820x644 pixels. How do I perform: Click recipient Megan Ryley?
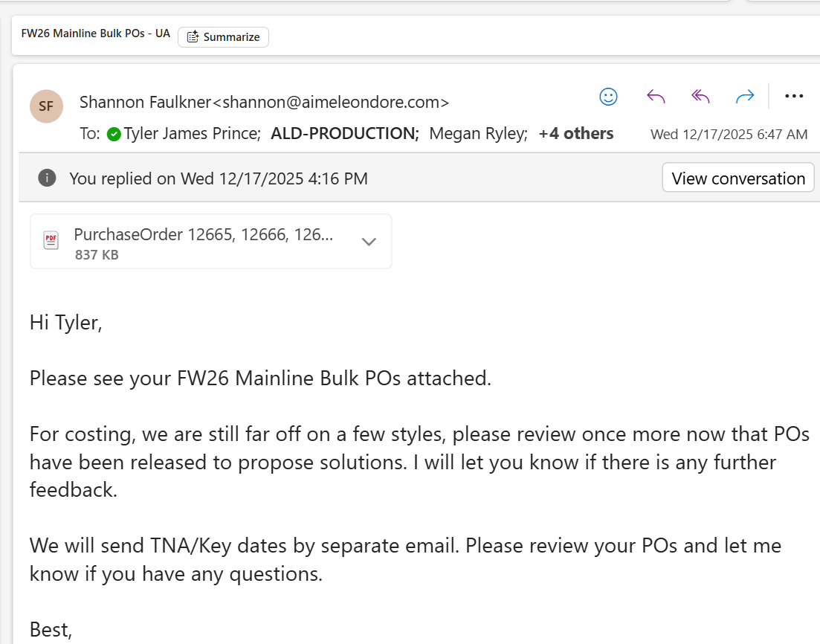pos(478,134)
